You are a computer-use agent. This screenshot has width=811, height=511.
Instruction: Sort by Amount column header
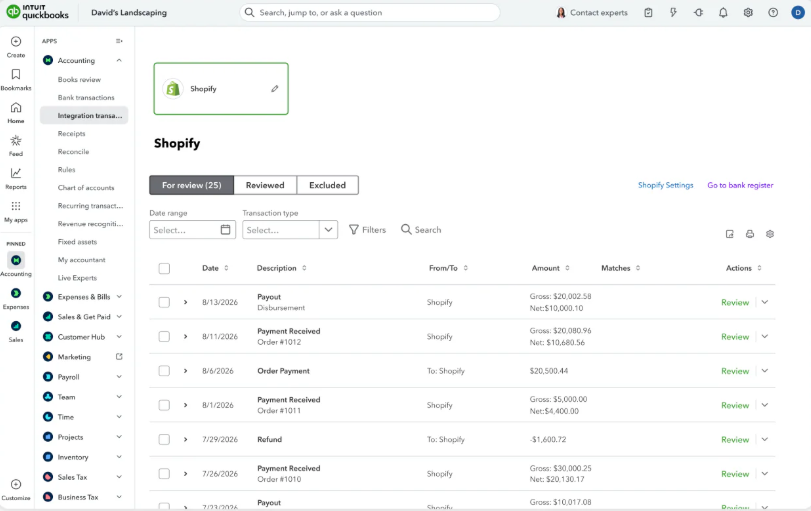tap(550, 268)
